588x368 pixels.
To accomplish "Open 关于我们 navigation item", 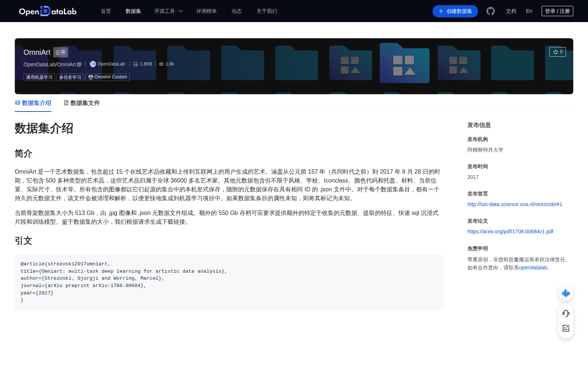I will [267, 11].
